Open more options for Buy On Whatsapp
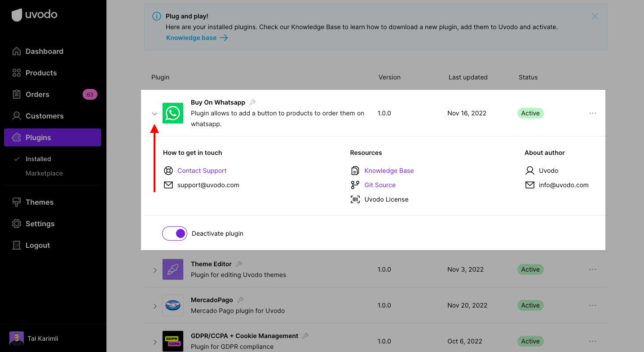Viewport: 644px width, 352px height. (x=593, y=113)
